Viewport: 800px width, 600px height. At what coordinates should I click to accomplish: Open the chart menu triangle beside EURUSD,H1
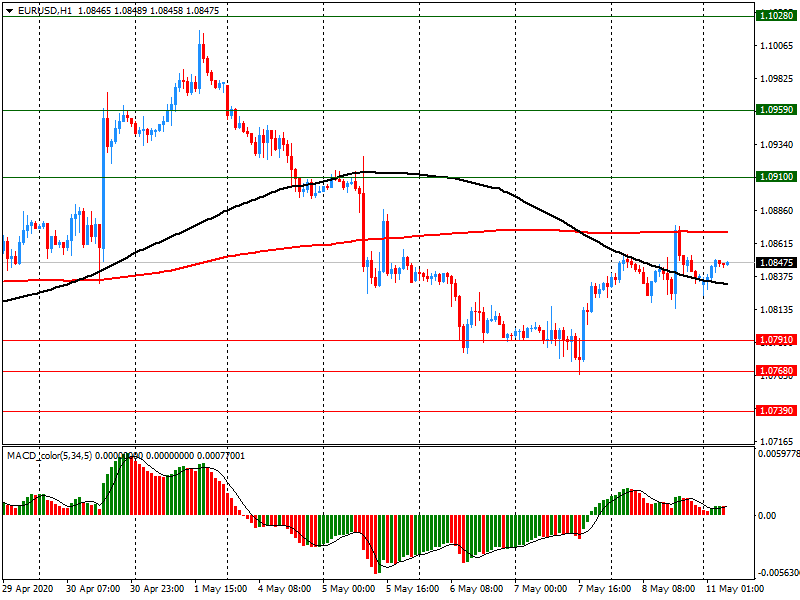9,11
